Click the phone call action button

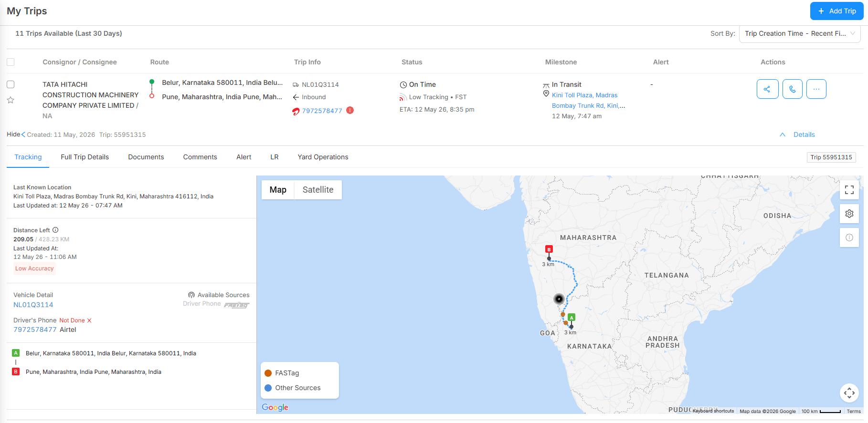click(792, 89)
